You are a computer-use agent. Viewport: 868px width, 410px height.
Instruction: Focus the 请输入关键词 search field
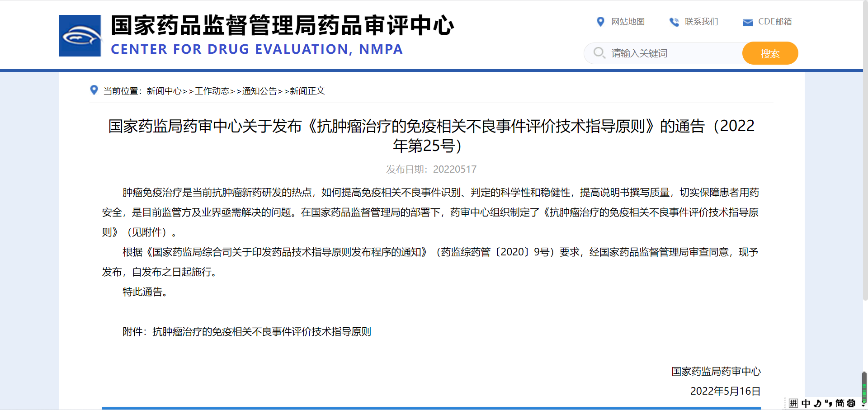(x=674, y=53)
